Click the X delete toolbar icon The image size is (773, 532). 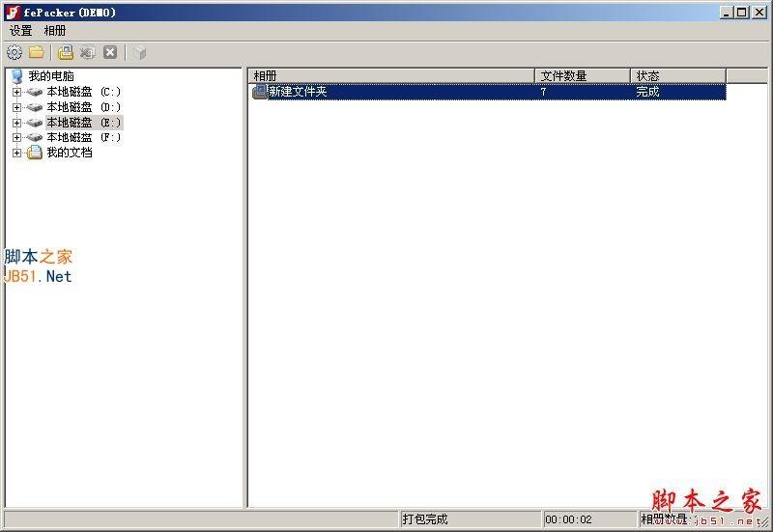click(x=110, y=52)
